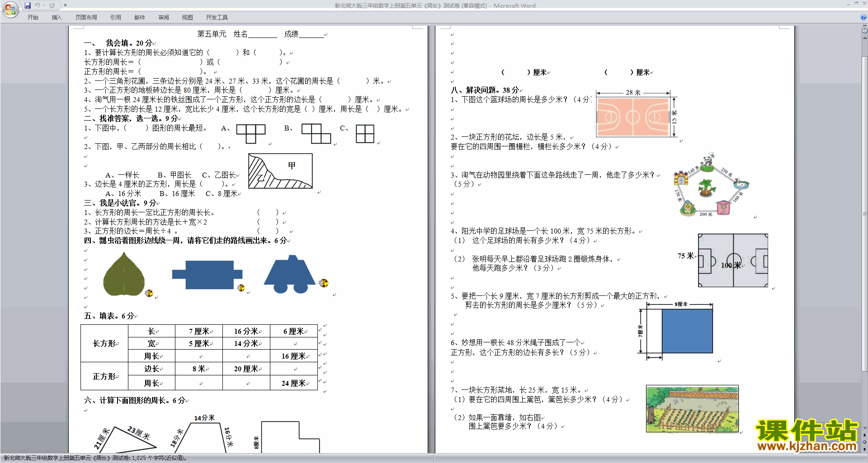Click the Undo arrow icon

coord(38,5)
